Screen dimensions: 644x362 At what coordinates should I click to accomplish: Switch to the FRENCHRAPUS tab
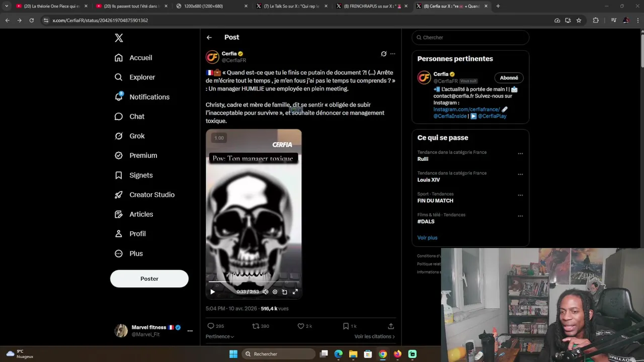371,6
